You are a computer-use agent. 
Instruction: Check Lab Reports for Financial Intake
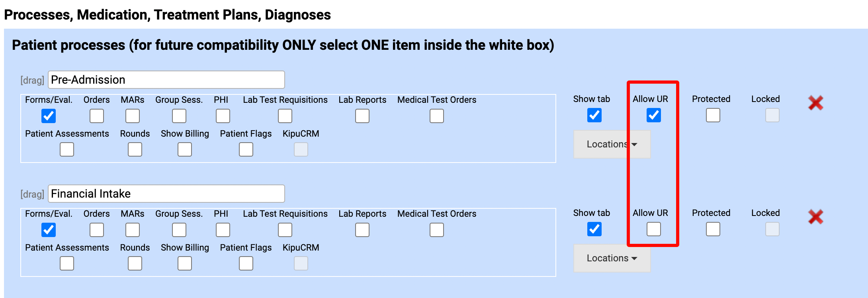click(x=362, y=230)
